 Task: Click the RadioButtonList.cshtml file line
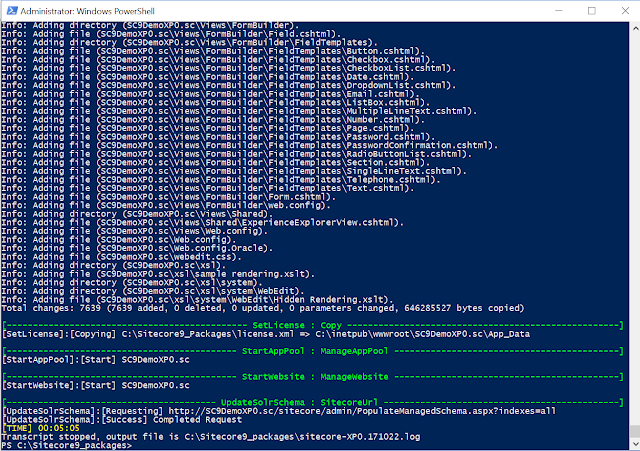point(237,154)
